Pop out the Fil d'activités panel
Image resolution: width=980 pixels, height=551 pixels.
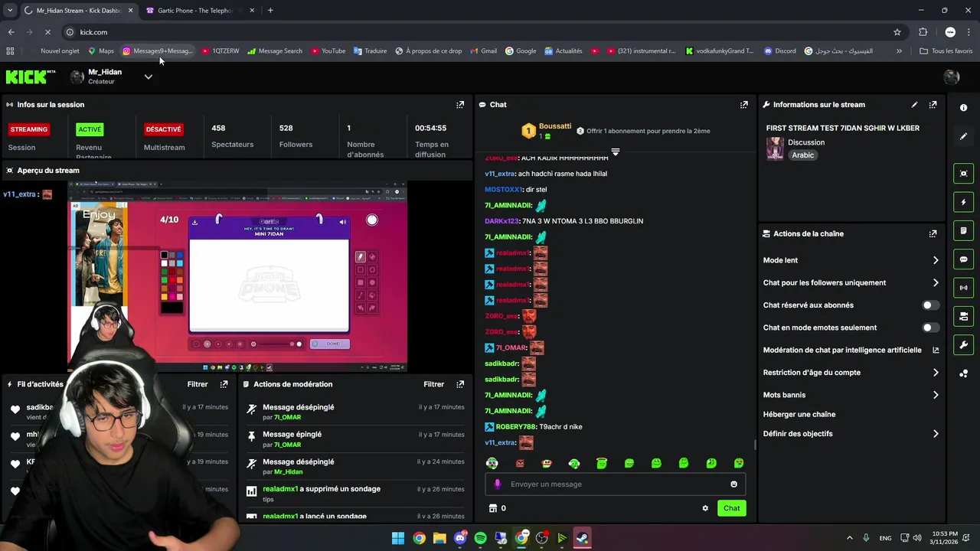[224, 384]
